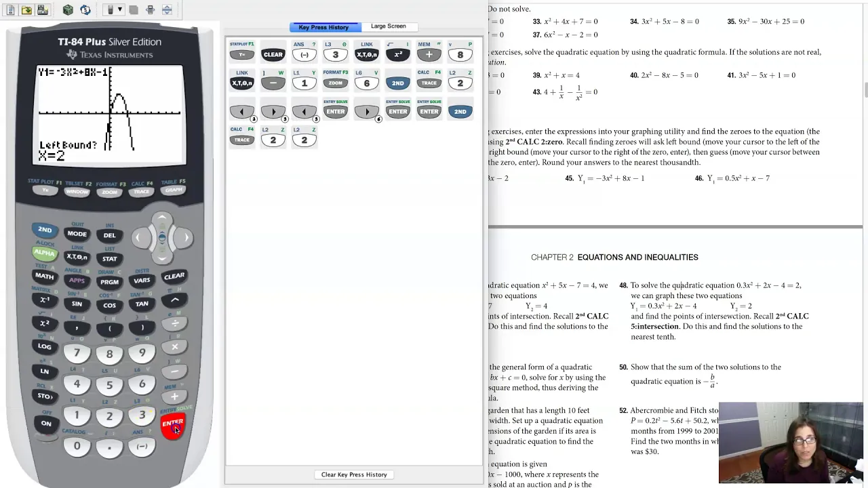868x488 pixels.
Task: Click the + entry in key press history
Action: (x=429, y=55)
